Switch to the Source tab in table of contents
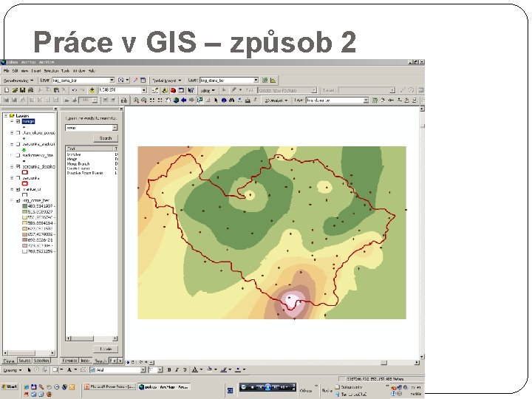Image resolution: width=532 pixels, height=399 pixels. (24, 361)
